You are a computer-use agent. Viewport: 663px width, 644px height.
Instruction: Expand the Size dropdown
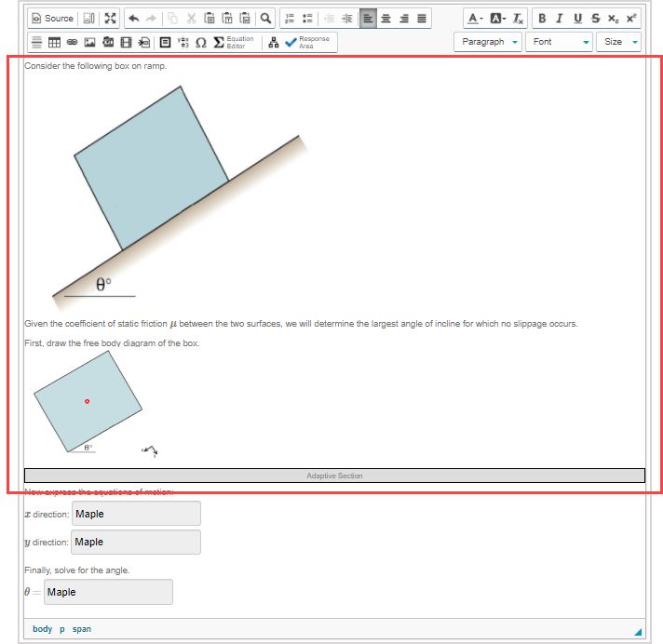619,42
